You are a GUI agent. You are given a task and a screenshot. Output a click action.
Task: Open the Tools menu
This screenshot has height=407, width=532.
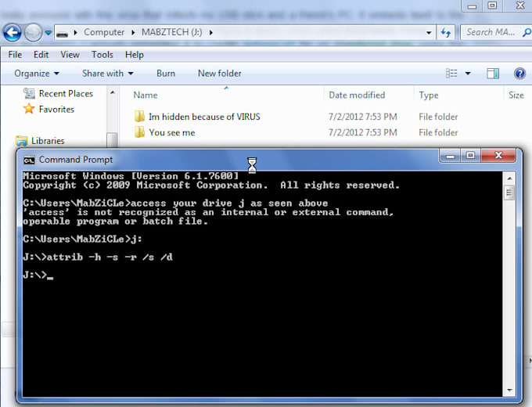102,55
